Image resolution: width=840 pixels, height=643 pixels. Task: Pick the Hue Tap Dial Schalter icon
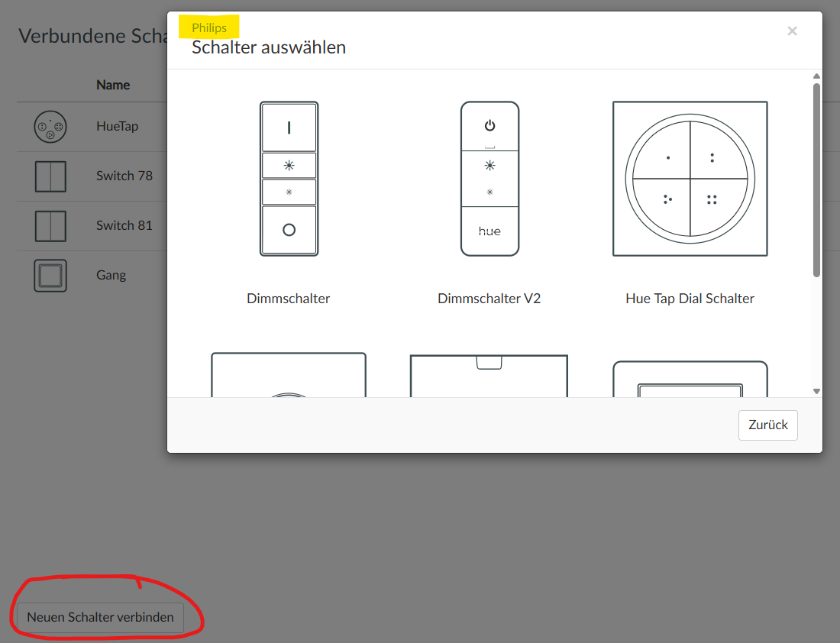[x=690, y=179]
